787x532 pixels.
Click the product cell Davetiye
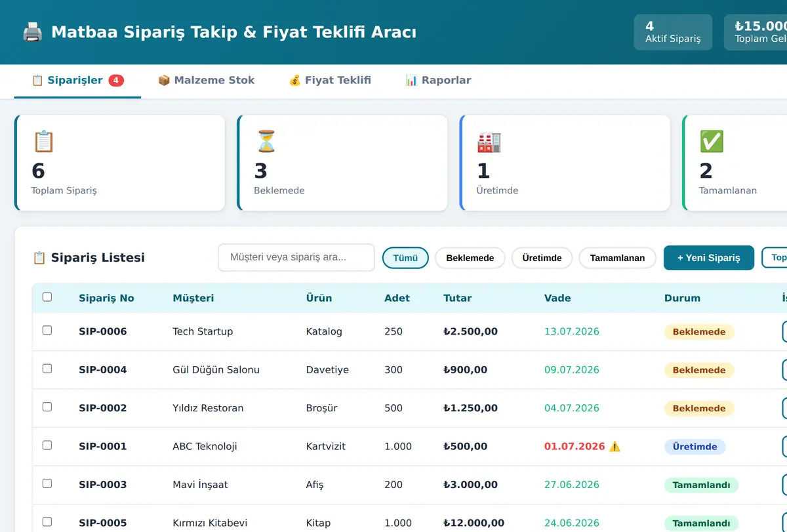pyautogui.click(x=327, y=369)
